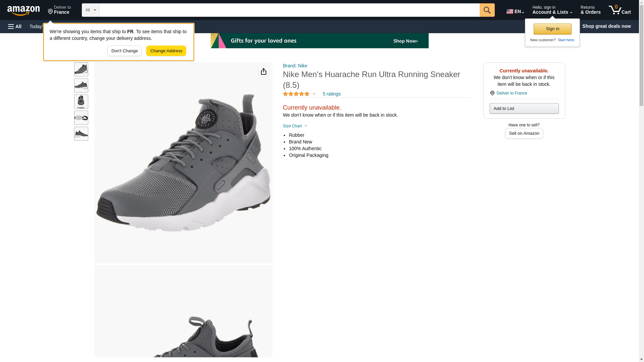Open Account & Lists menu
This screenshot has width=644, height=362.
(x=552, y=10)
